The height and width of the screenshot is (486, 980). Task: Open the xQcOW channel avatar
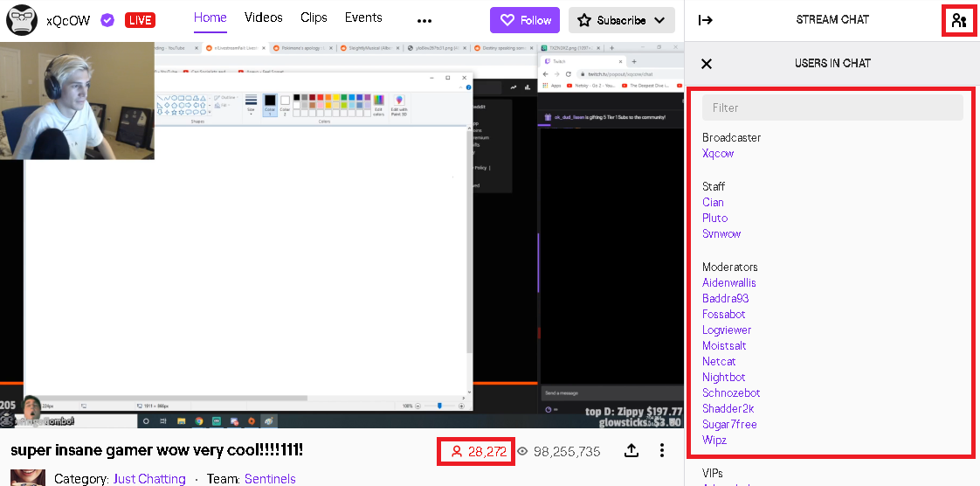tap(21, 20)
